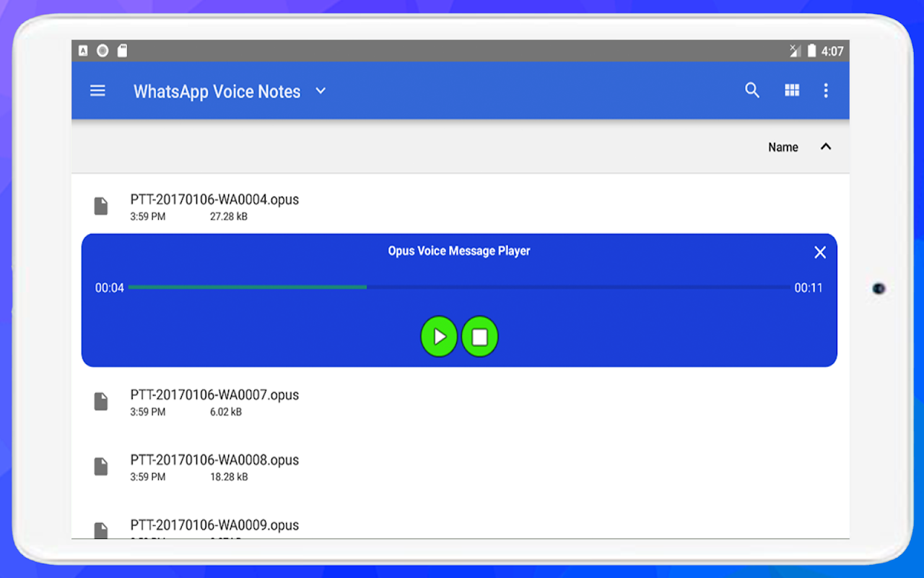The image size is (924, 578).
Task: Expand the WhatsApp Voice Notes dropdown
Action: [x=321, y=91]
